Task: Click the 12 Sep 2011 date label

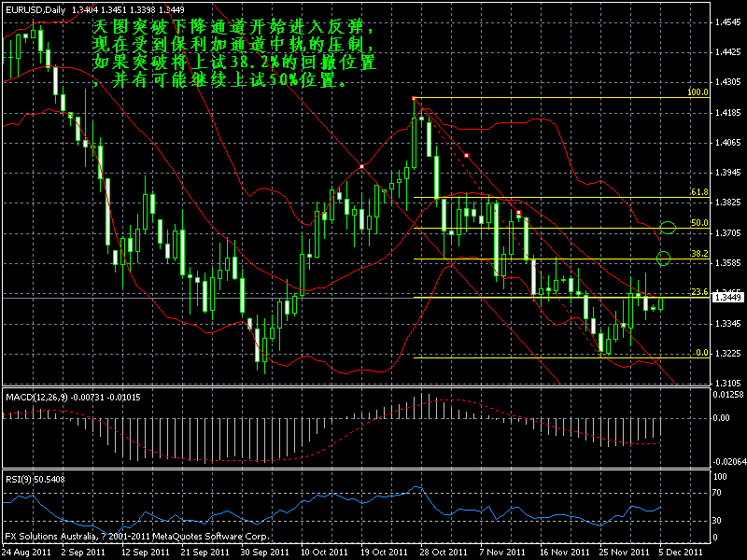Action: [x=146, y=553]
